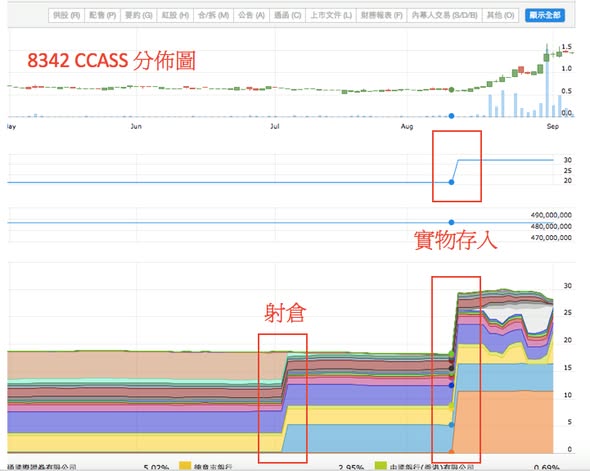Screen dimensions: 590x471
Task: Click the '5' label on stacked chart axis
Action: (570, 422)
